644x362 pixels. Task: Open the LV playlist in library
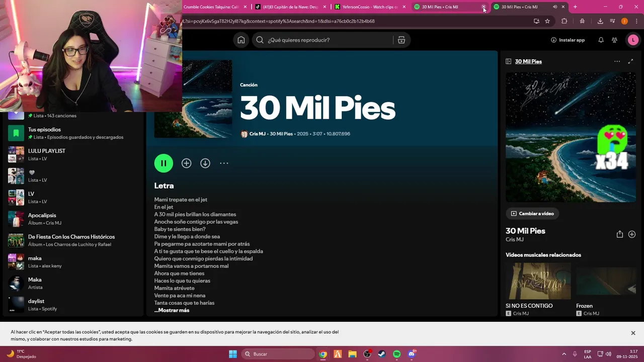pyautogui.click(x=73, y=198)
